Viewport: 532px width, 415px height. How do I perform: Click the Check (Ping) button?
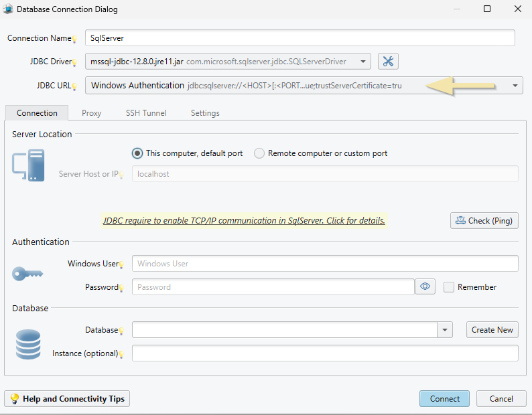coord(484,220)
